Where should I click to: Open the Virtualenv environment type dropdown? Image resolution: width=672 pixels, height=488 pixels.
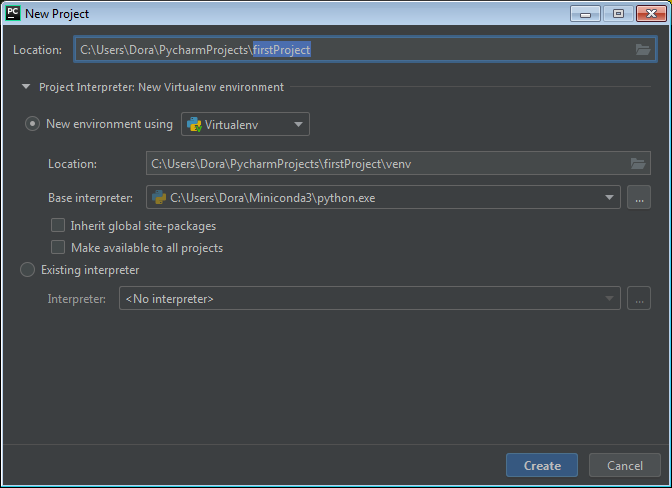[245, 124]
